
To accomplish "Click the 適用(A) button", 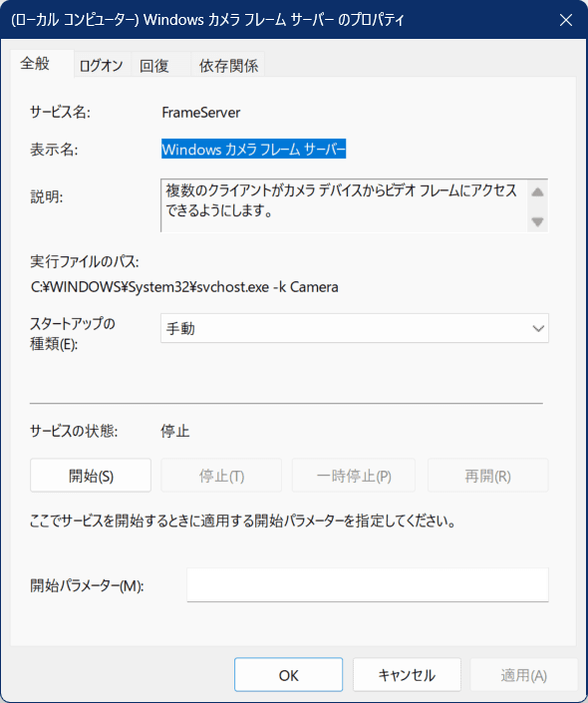I will coord(524,675).
